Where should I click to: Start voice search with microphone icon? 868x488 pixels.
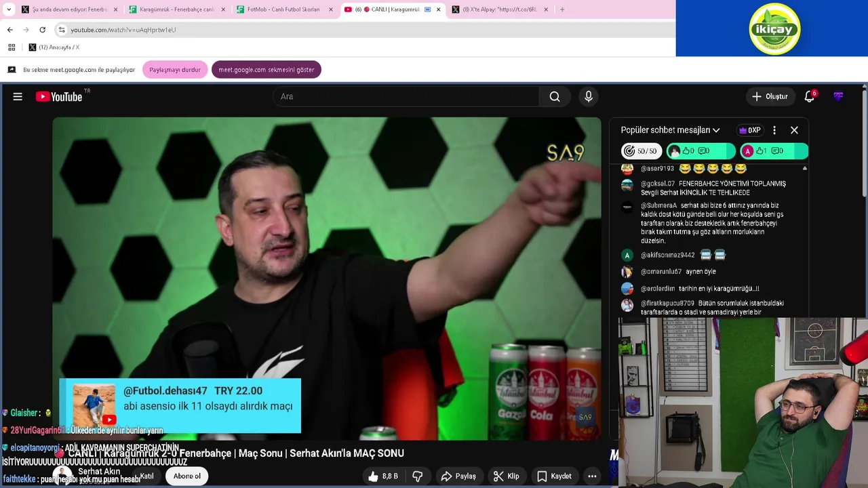[589, 97]
